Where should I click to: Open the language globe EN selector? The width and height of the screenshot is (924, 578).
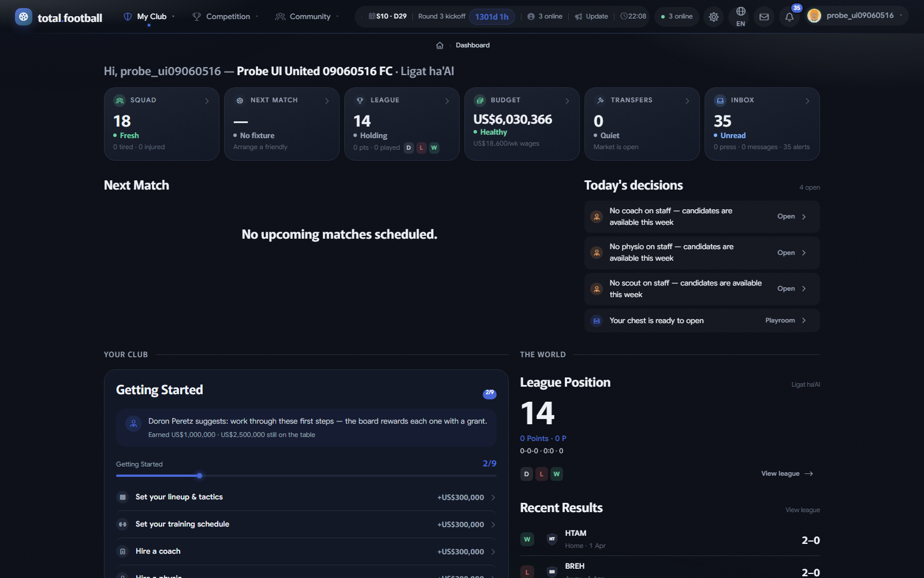(x=740, y=17)
